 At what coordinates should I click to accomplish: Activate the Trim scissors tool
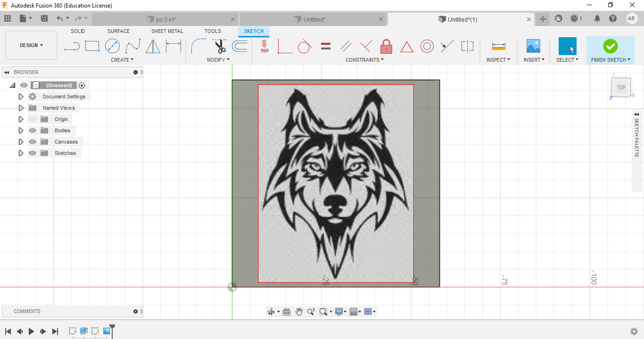click(220, 46)
